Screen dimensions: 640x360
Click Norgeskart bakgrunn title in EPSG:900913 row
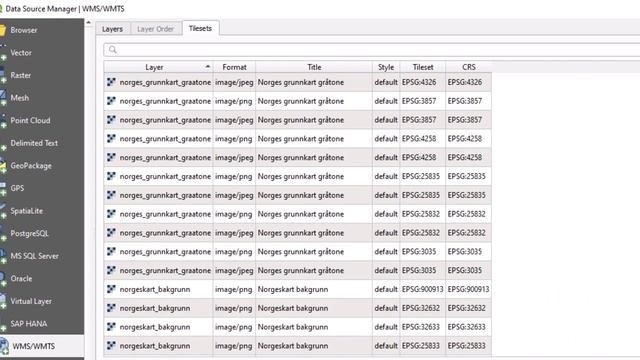293,289
